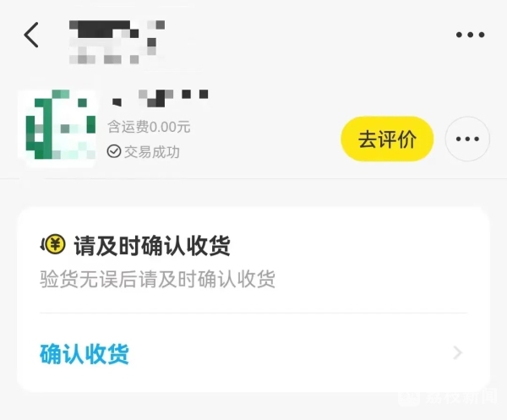
Task: Tap the checkmark circle icon before 交易成功
Action: [114, 151]
